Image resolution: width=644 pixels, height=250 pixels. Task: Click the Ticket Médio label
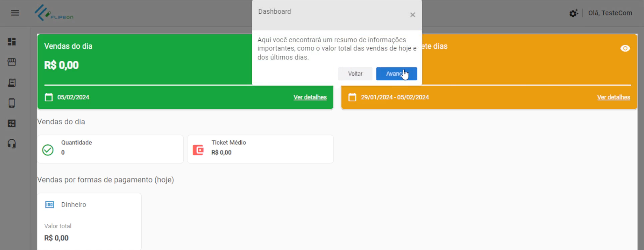click(229, 142)
